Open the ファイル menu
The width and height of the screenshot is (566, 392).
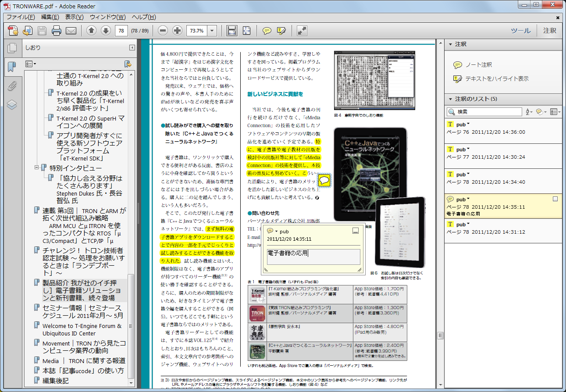tap(21, 17)
